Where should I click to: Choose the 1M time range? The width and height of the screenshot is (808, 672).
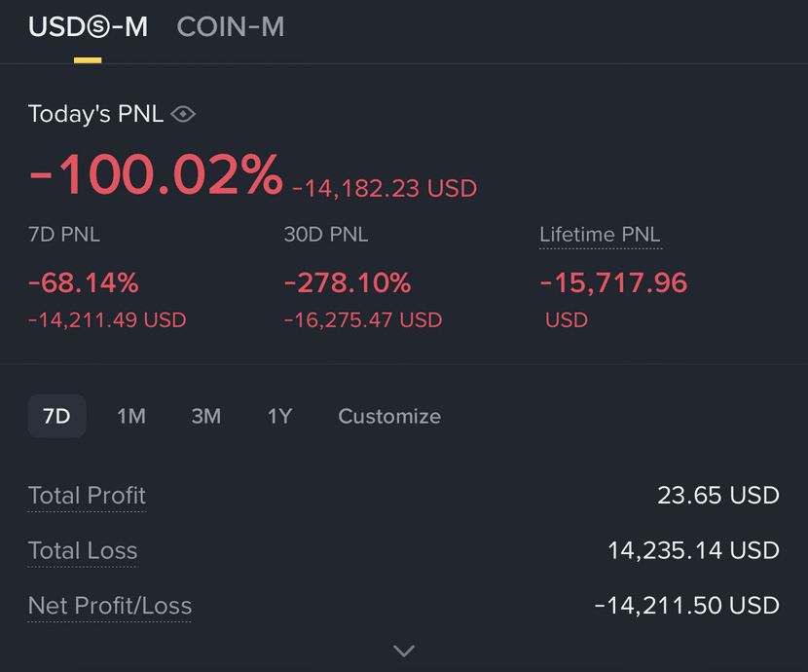tap(131, 416)
